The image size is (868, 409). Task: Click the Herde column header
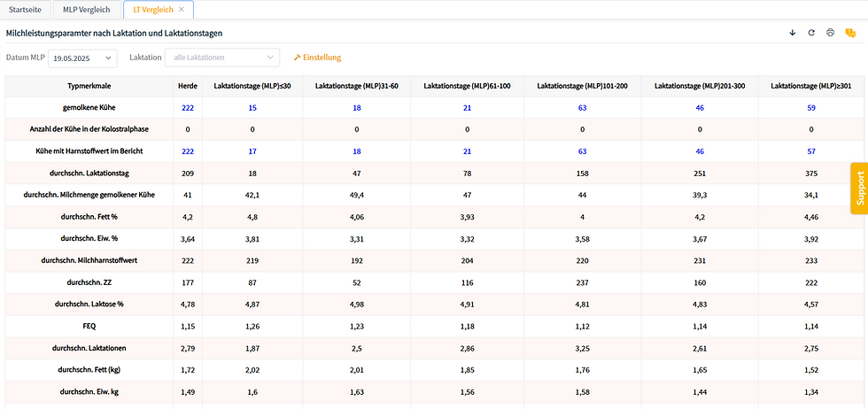(x=188, y=86)
